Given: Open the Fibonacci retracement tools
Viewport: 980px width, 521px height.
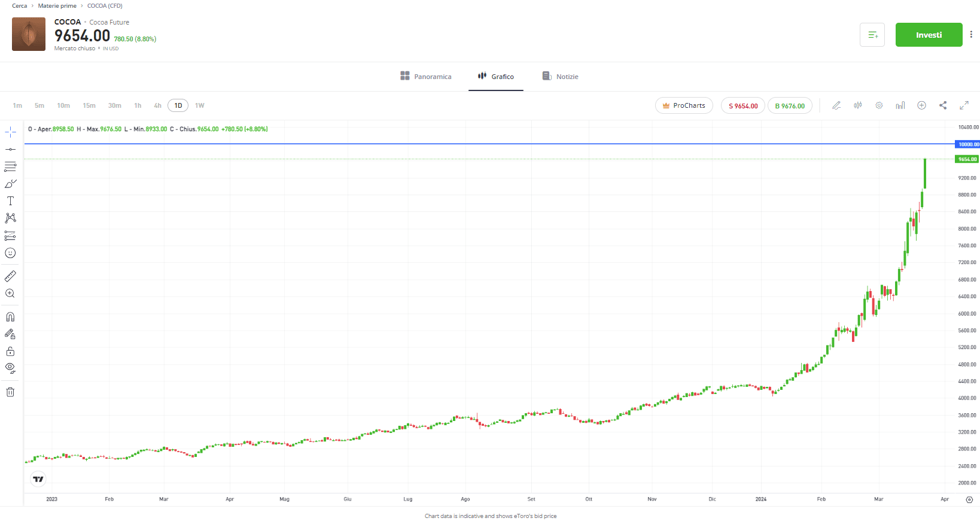Looking at the screenshot, I should (10, 166).
